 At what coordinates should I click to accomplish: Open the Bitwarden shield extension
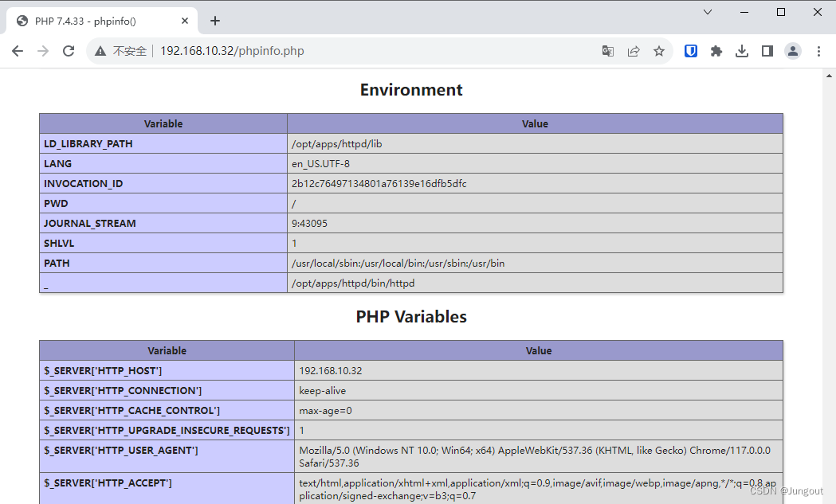691,51
